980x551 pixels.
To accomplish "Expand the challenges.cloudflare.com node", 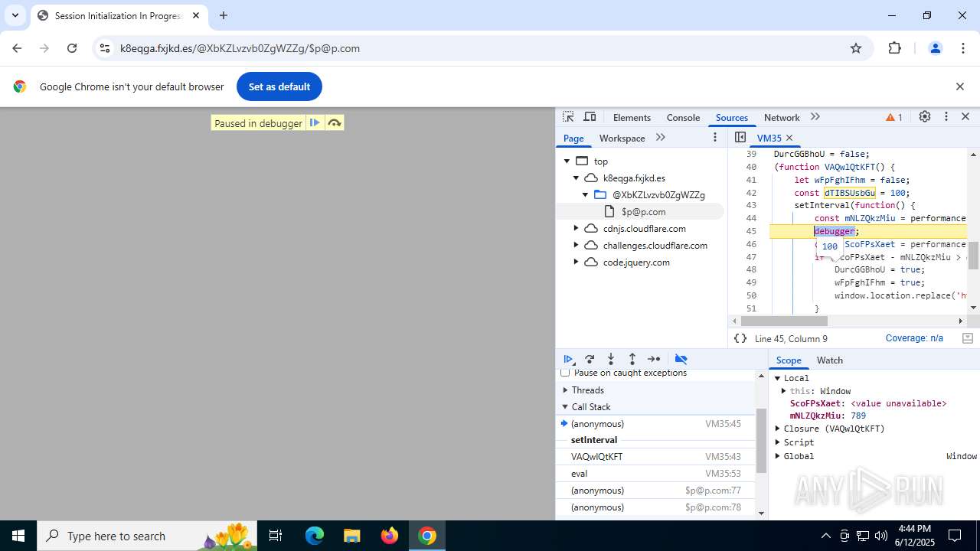I will pyautogui.click(x=577, y=246).
